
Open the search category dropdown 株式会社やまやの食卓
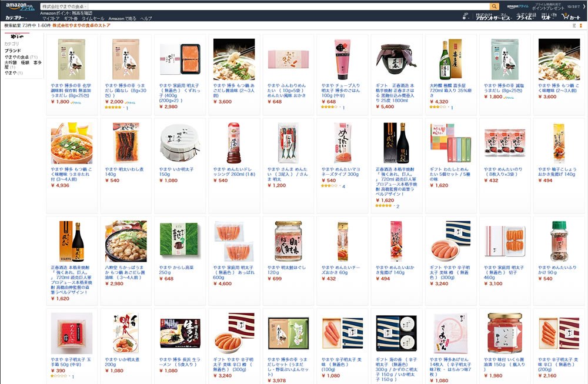coord(64,6)
